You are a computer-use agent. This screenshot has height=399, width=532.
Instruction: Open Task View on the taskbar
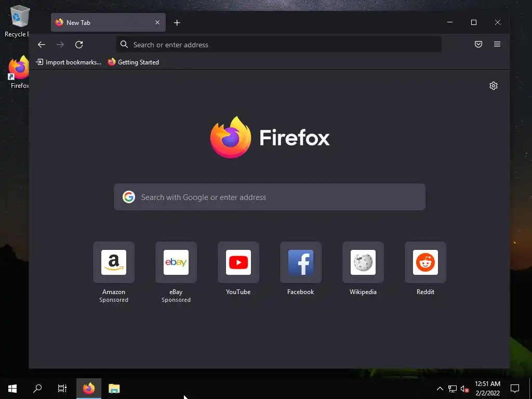coord(62,389)
